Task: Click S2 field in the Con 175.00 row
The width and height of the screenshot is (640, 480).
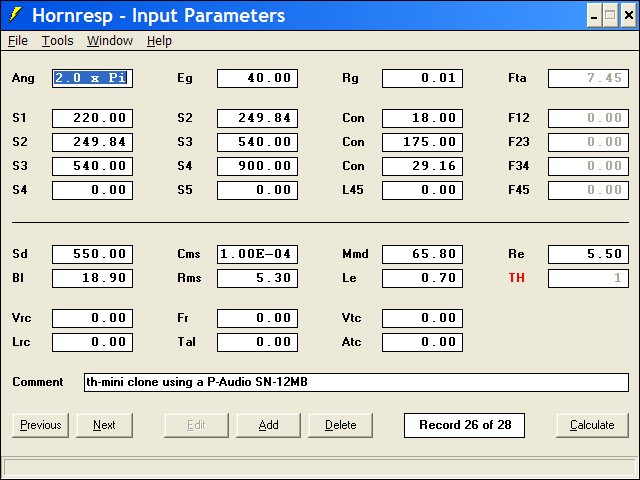Action: [92, 142]
